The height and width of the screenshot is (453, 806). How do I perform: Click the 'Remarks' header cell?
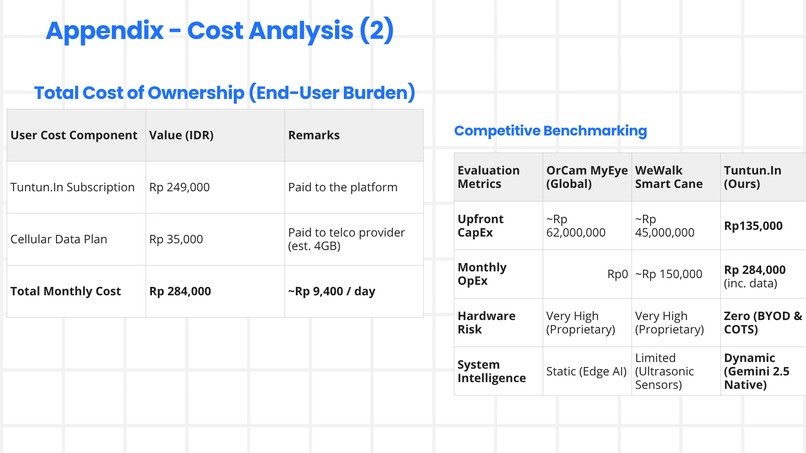pos(354,135)
